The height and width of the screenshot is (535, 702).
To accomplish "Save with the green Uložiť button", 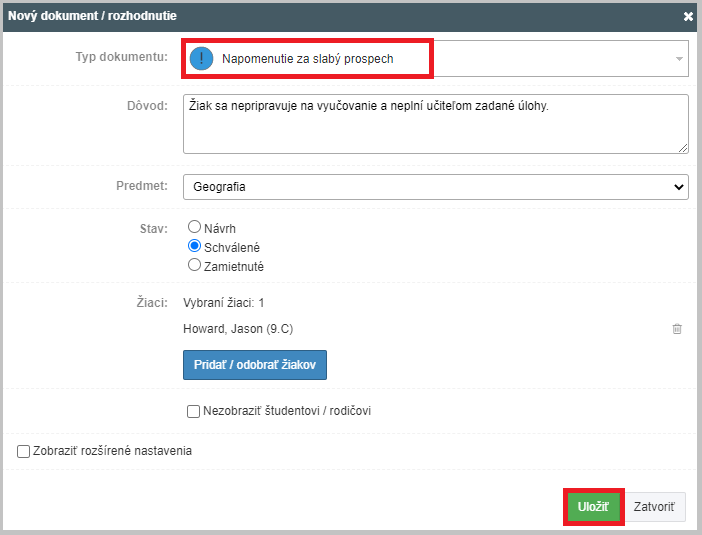I will pyautogui.click(x=593, y=507).
